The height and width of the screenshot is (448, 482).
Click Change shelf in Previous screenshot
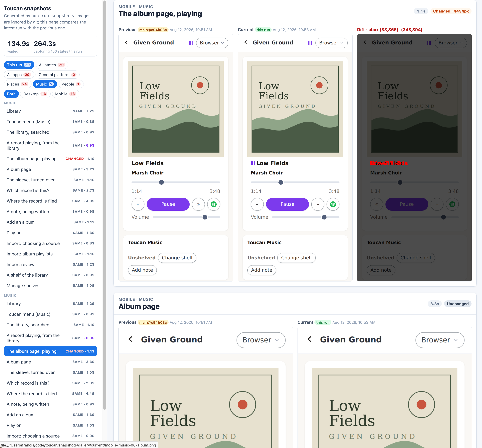coord(177,258)
